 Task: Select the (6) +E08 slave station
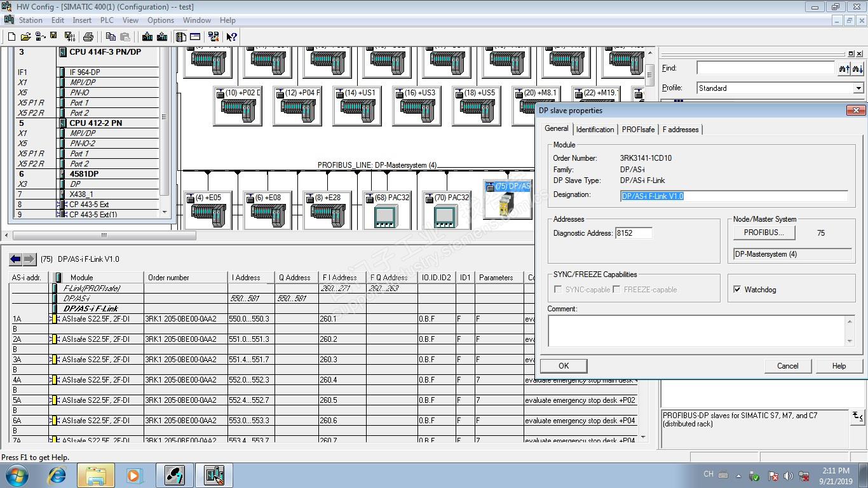267,210
